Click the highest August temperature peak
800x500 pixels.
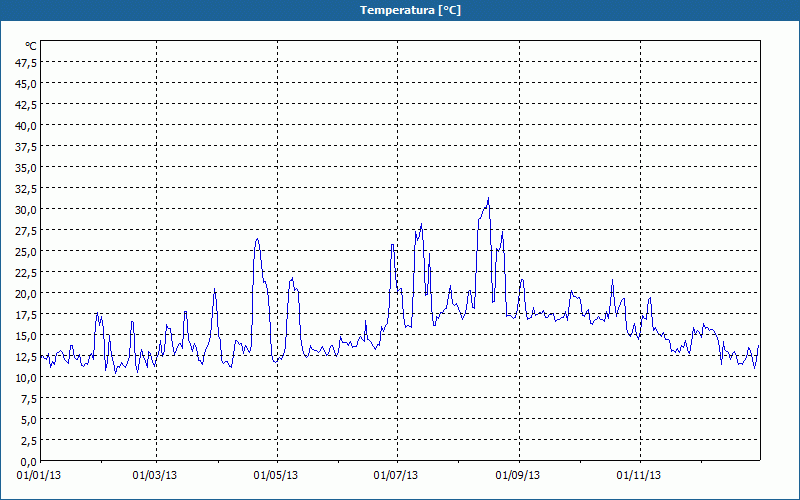[488, 198]
